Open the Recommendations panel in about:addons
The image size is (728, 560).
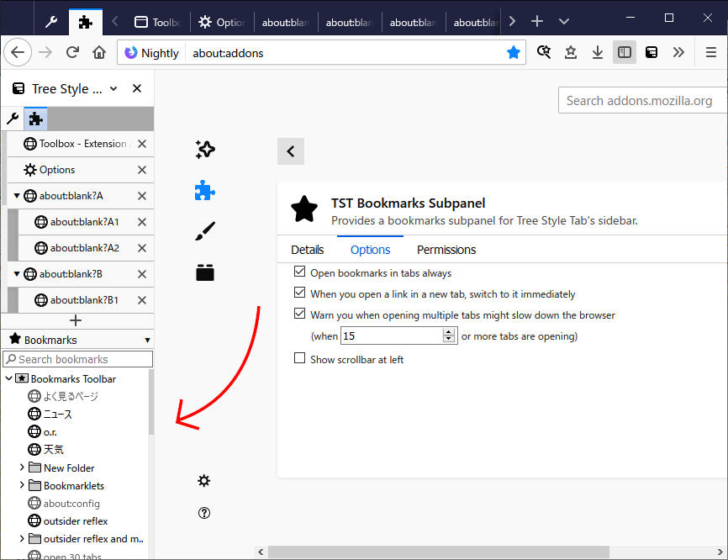tap(204, 150)
